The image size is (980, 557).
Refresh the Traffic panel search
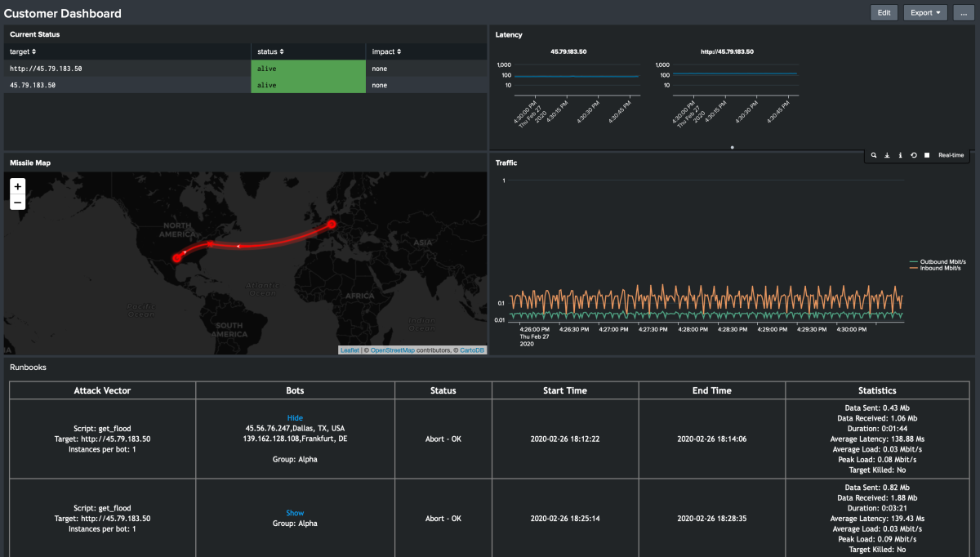pos(913,155)
